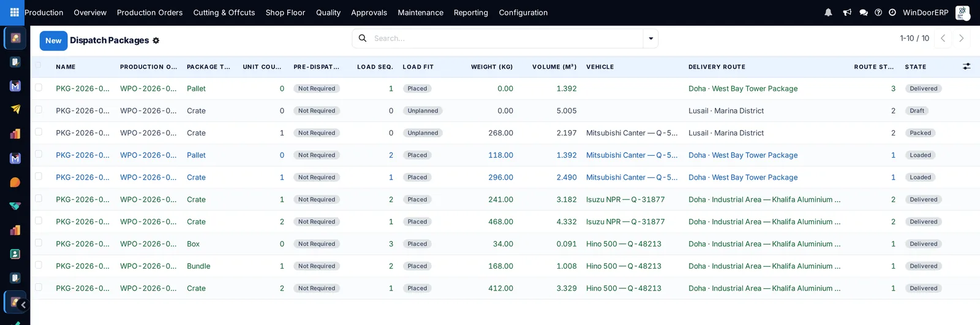Image resolution: width=980 pixels, height=325 pixels.
Task: Click the volume value 0.091
Action: tap(567, 244)
